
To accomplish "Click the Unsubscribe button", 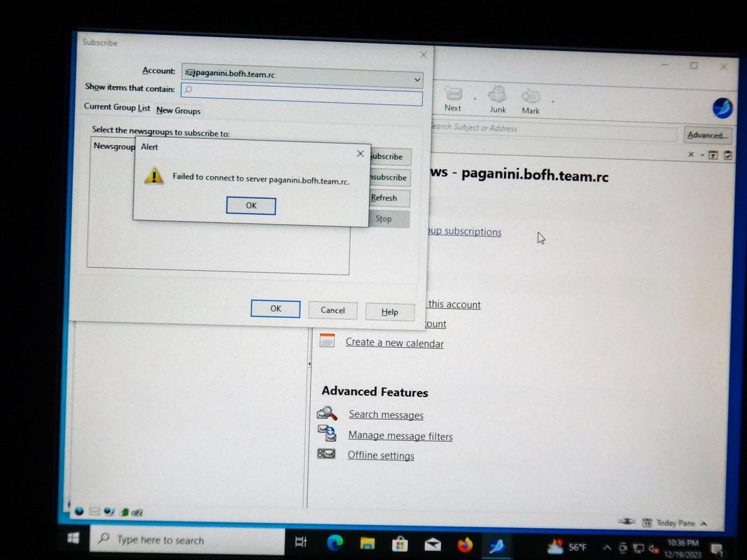I will coord(389,178).
